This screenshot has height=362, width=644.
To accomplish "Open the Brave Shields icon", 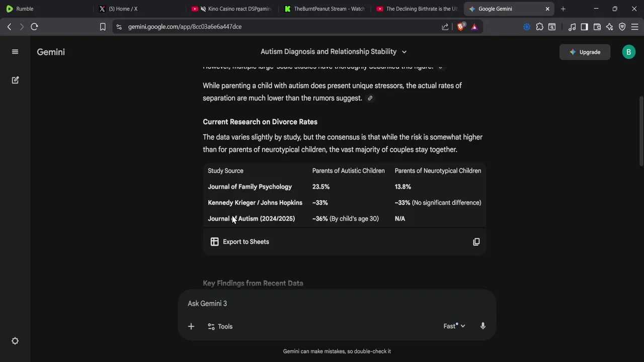I will [460, 27].
